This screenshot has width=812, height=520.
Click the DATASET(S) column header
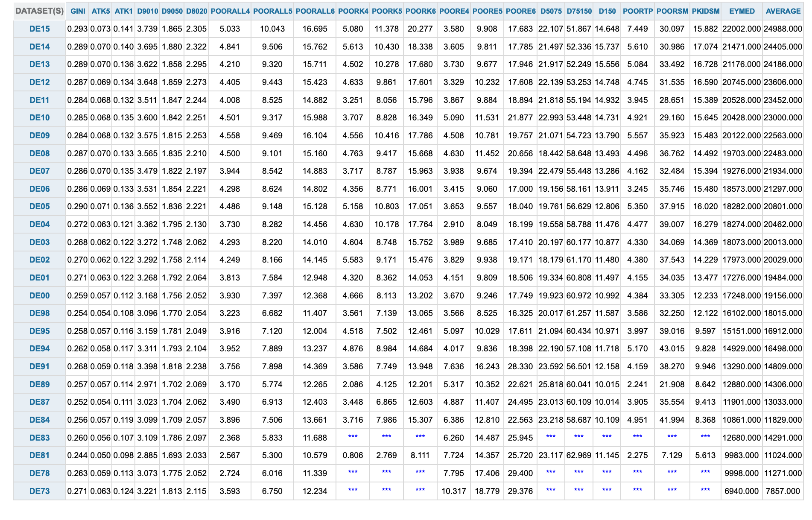pos(39,11)
